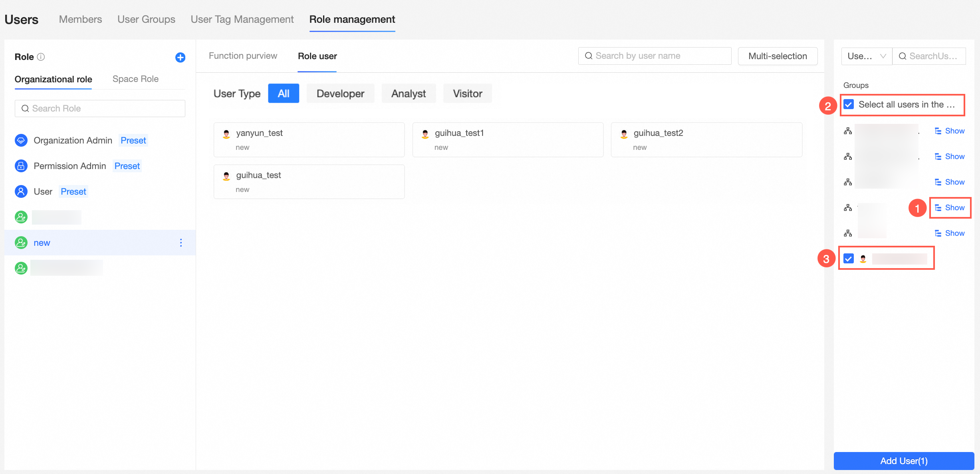The image size is (980, 474).
Task: Focus the Search by user name field
Action: tap(659, 56)
